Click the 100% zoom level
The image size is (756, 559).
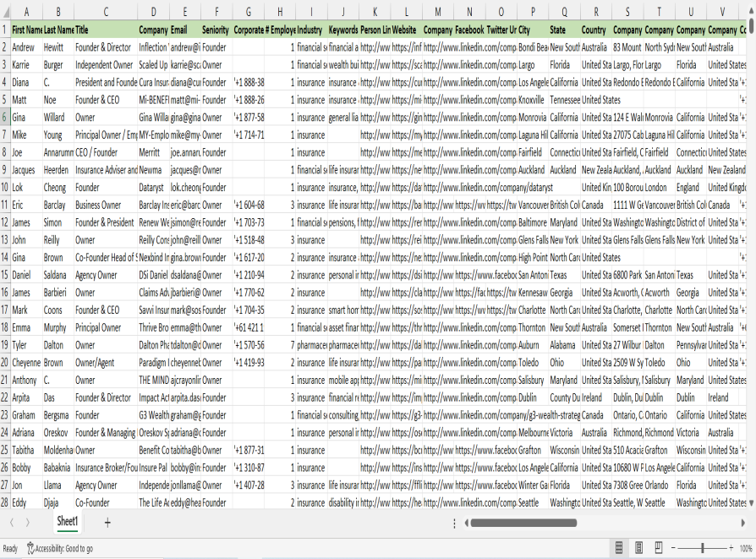coord(746,548)
